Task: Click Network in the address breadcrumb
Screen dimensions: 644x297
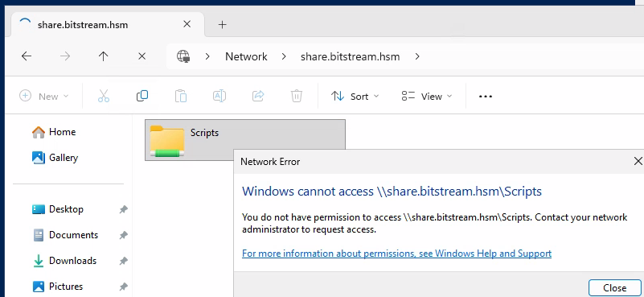Action: point(246,57)
